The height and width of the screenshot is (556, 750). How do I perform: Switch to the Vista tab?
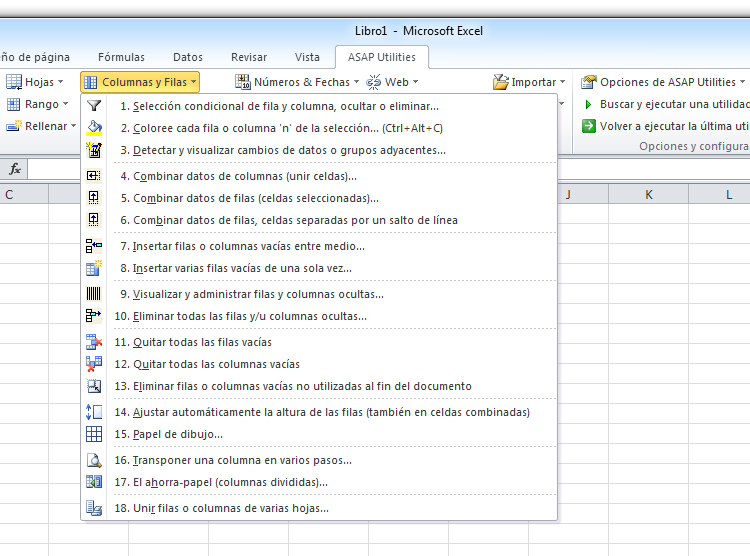307,57
